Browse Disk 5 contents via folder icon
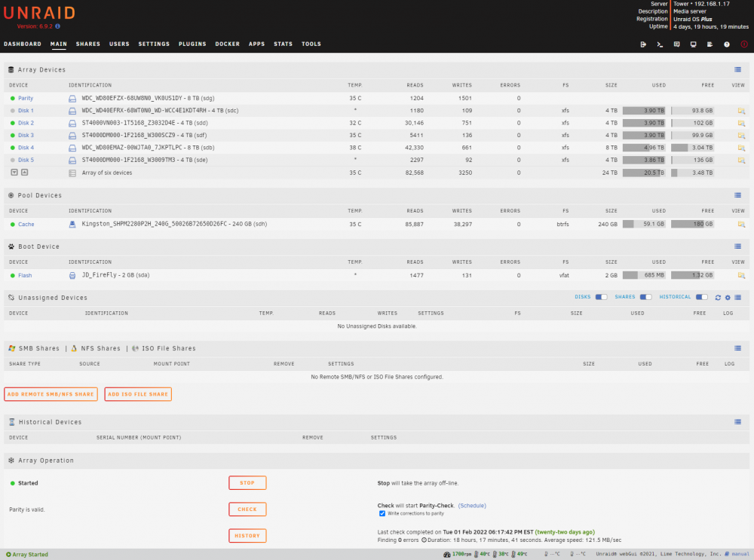Image resolution: width=754 pixels, height=560 pixels. coord(741,160)
